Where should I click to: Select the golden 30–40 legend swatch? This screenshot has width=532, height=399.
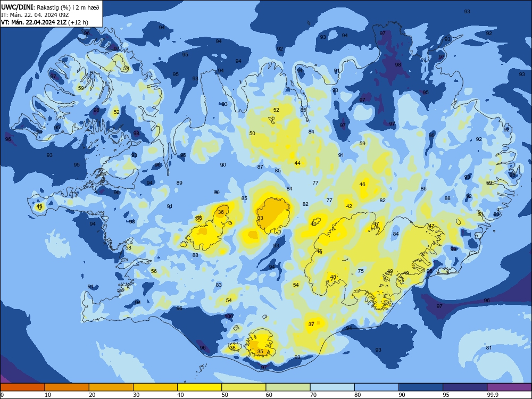click(x=155, y=387)
